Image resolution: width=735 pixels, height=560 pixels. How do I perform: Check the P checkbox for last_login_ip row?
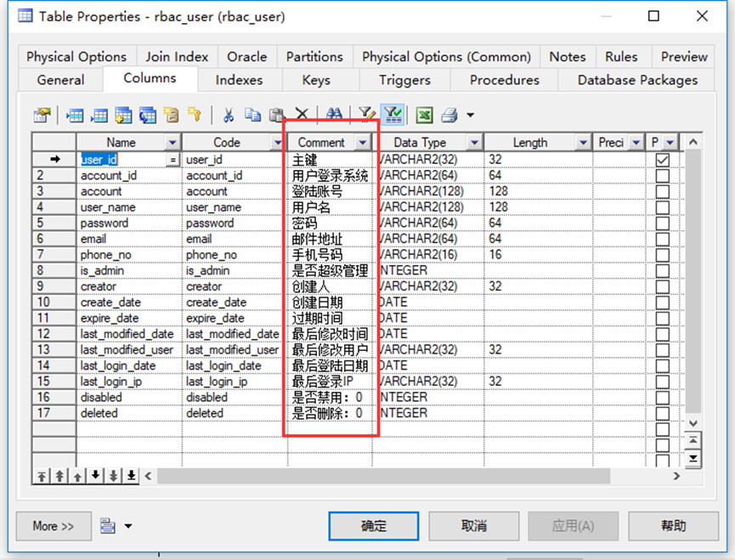tap(662, 382)
